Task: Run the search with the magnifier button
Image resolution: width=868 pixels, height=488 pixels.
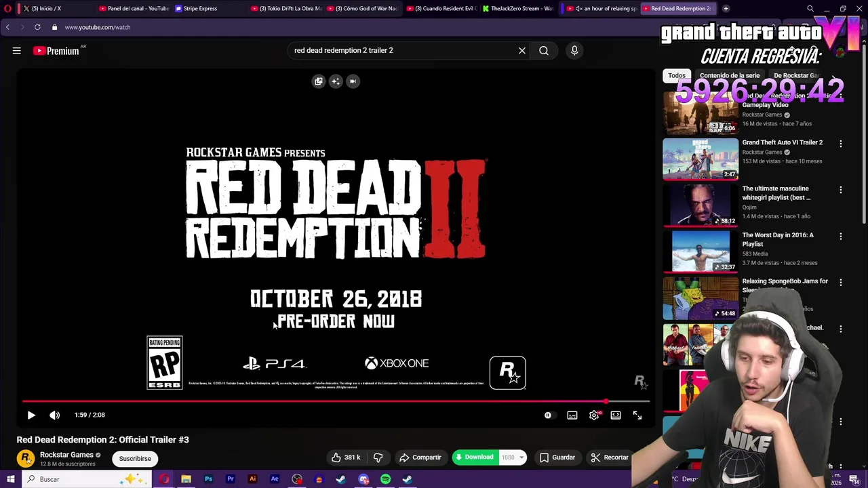Action: 544,50
